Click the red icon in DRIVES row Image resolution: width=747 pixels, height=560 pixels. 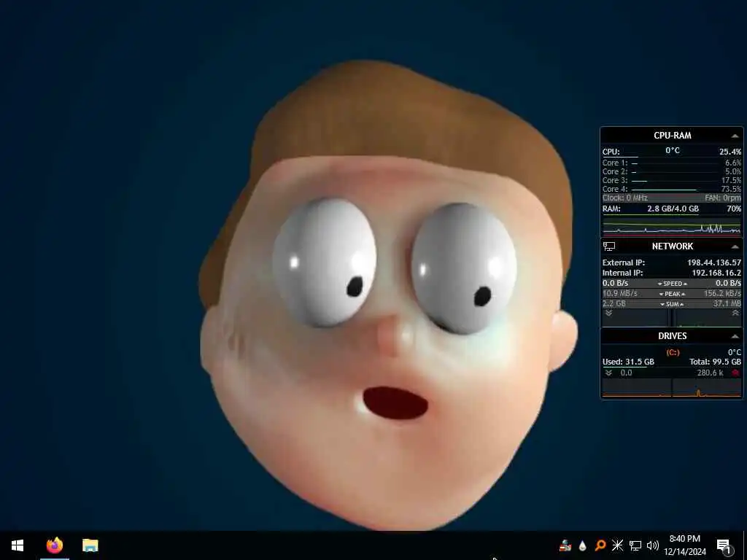[x=735, y=373]
